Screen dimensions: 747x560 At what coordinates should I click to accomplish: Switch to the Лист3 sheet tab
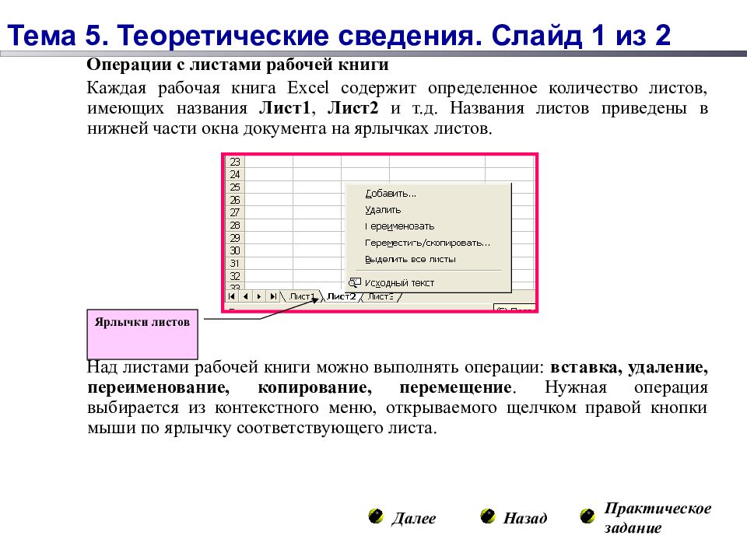(381, 296)
